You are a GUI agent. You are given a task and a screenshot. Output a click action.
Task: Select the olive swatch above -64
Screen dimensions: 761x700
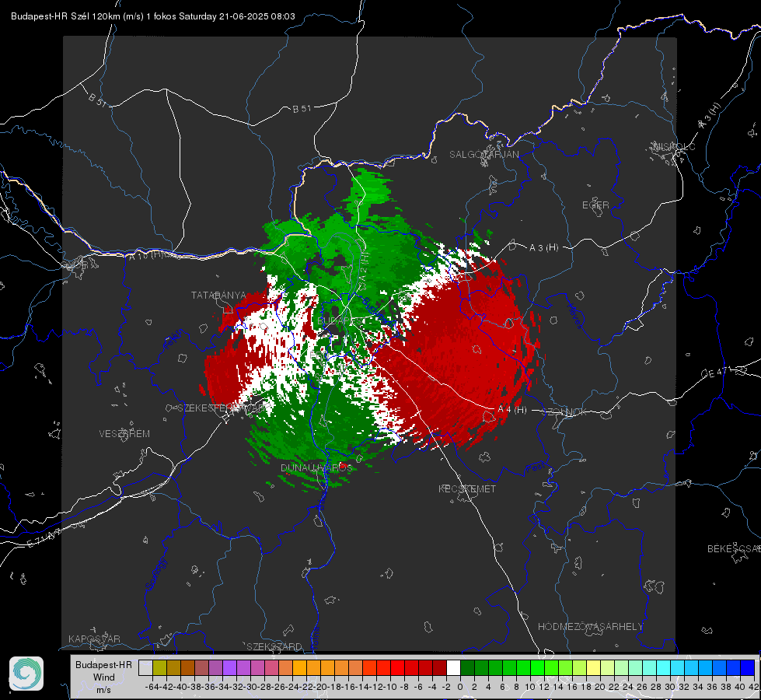[159, 668]
